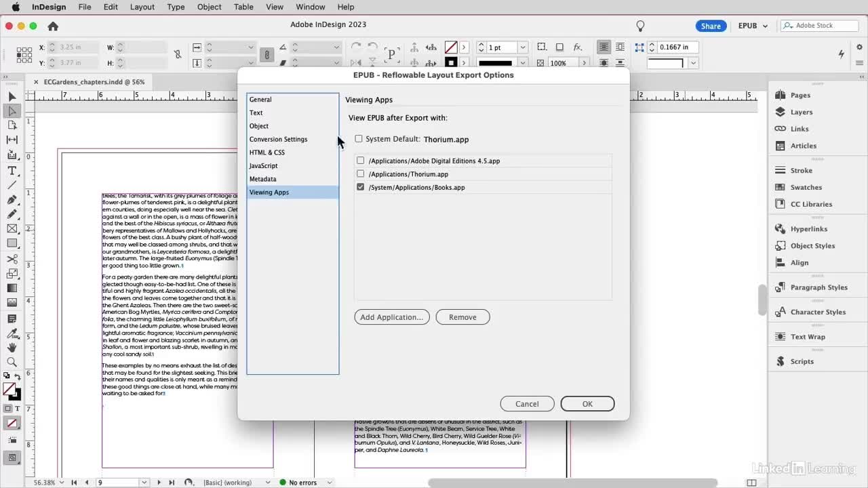Select the Metadata category
Viewport: 868px width, 488px height.
click(x=292, y=179)
